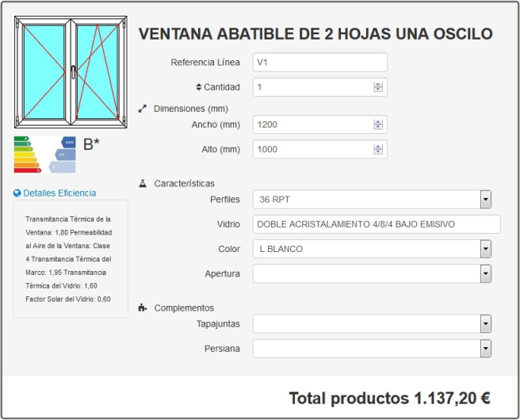Image resolution: width=520 pixels, height=420 pixels.
Task: Click the globe icon beside Detalles Eficiencia
Action: tap(17, 193)
